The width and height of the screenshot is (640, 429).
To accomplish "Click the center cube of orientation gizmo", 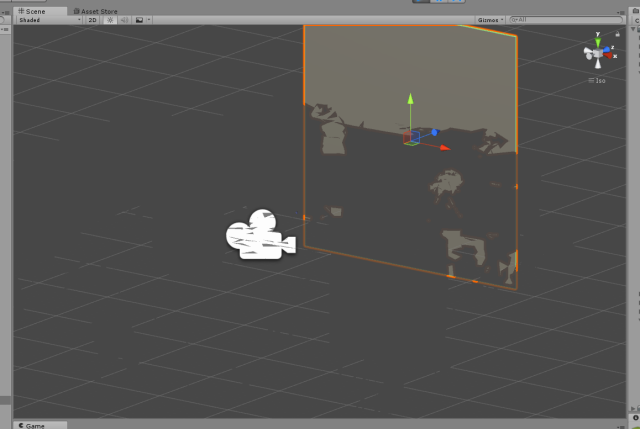I will (598, 53).
